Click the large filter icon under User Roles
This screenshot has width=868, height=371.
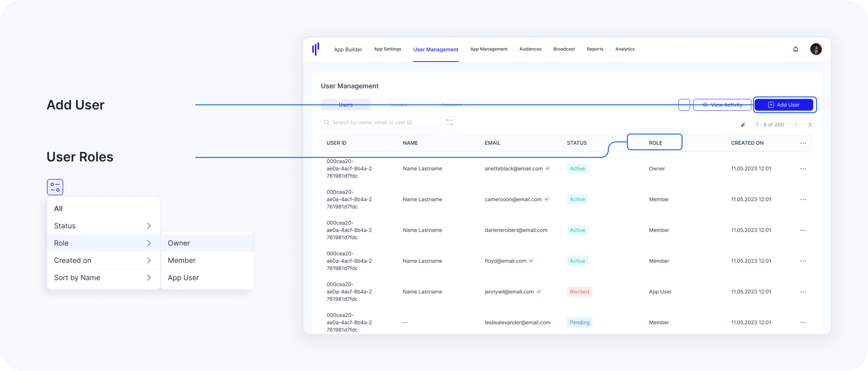tap(55, 187)
